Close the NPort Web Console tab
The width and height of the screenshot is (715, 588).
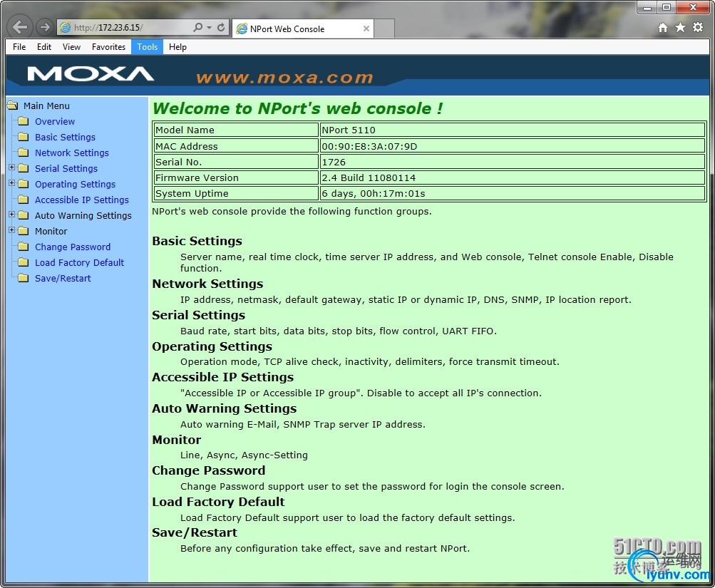click(366, 29)
